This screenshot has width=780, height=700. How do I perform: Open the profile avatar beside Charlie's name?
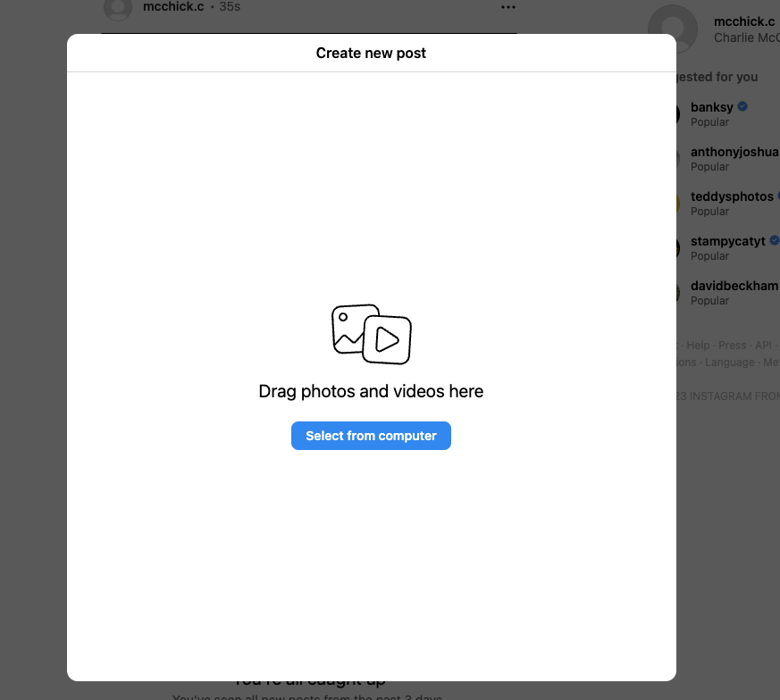(672, 29)
